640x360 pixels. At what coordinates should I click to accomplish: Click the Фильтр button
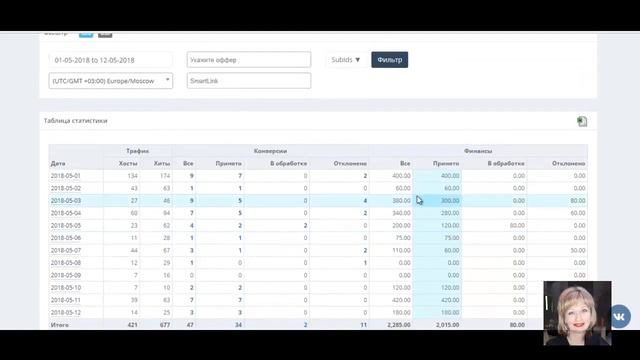(x=389, y=60)
